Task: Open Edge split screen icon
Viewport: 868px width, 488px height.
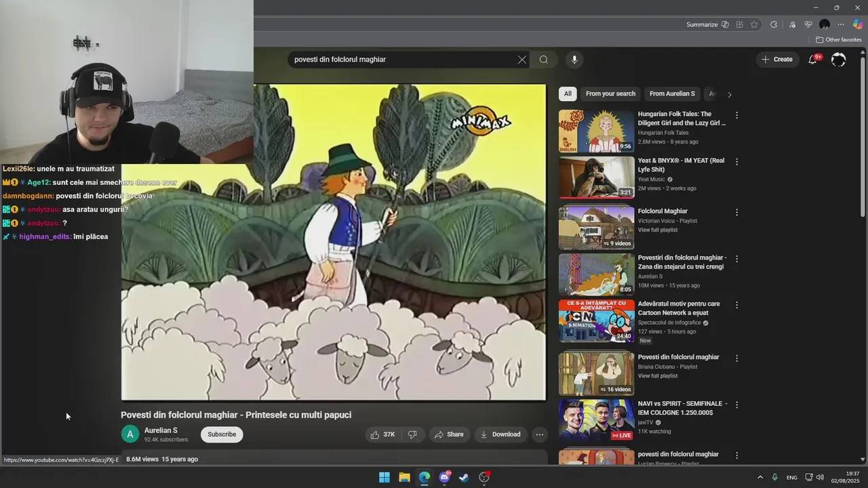Action: tap(740, 24)
